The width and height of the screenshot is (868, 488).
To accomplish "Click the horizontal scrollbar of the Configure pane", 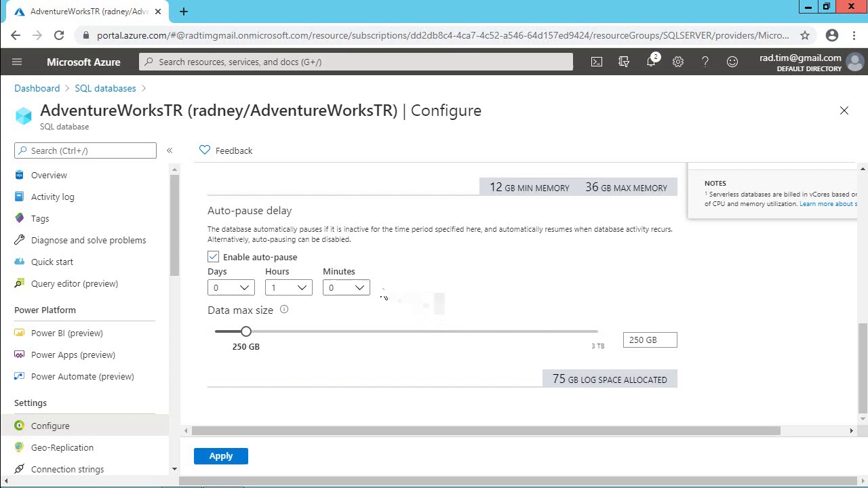I will tap(486, 430).
